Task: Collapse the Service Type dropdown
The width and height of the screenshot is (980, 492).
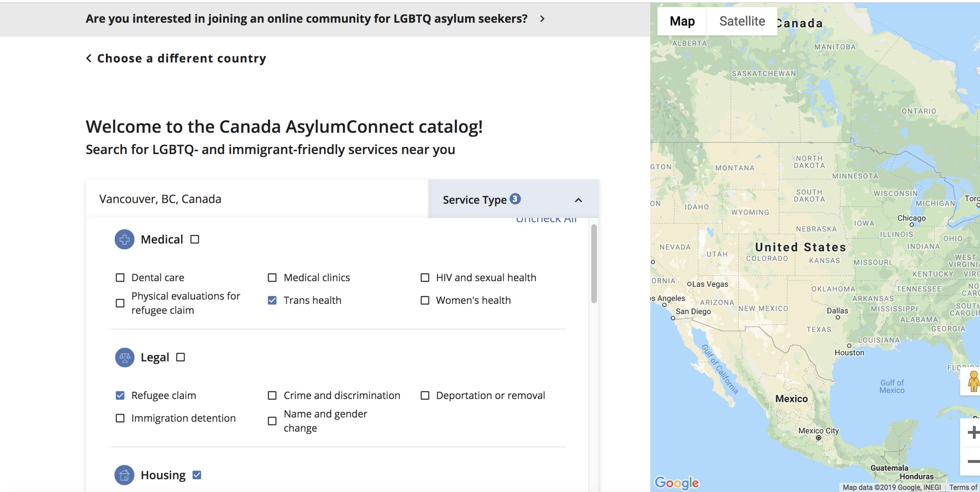Action: (x=514, y=199)
